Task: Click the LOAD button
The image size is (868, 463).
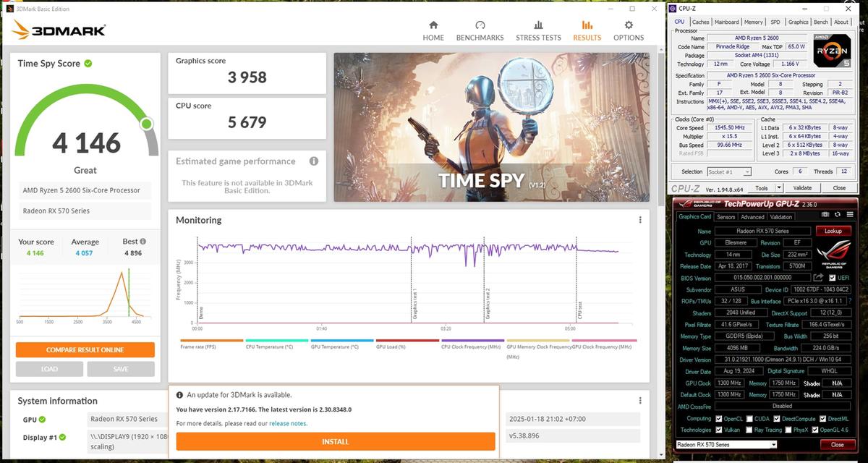Action: pyautogui.click(x=49, y=369)
